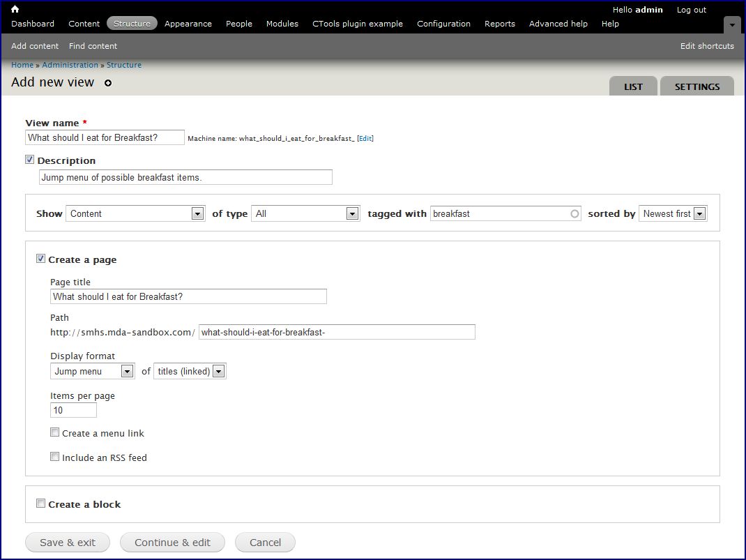
Task: Click the admin username link
Action: click(649, 10)
